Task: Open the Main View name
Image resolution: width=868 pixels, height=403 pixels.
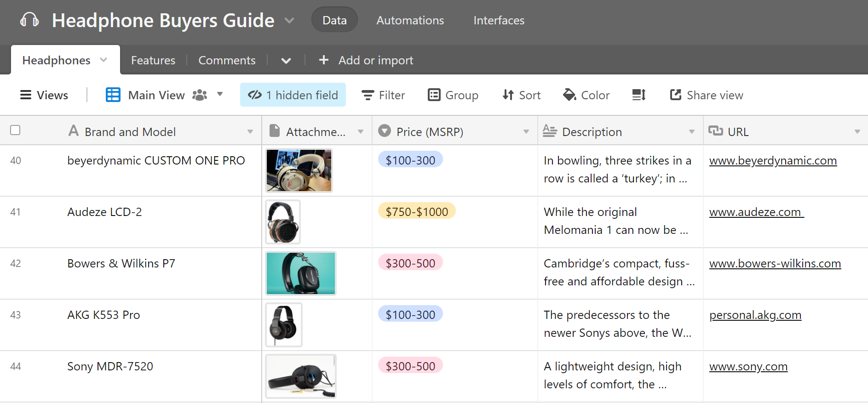Action: (156, 95)
